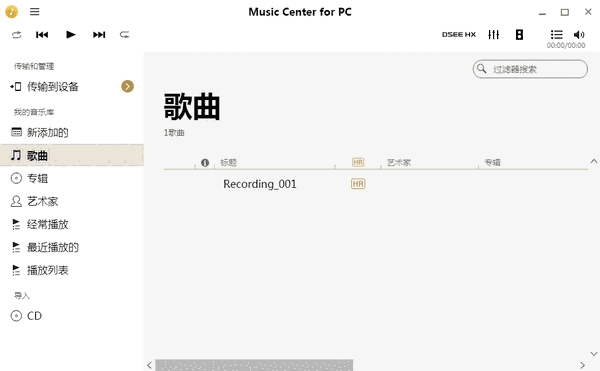Viewport: 600px width, 371px height.
Task: Click the horizontal scroll left arrow
Action: click(x=149, y=365)
